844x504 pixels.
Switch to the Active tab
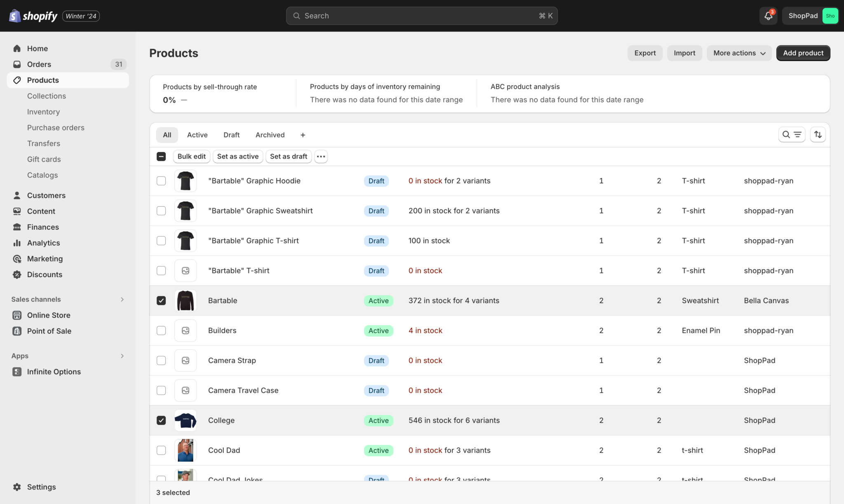coord(197,135)
